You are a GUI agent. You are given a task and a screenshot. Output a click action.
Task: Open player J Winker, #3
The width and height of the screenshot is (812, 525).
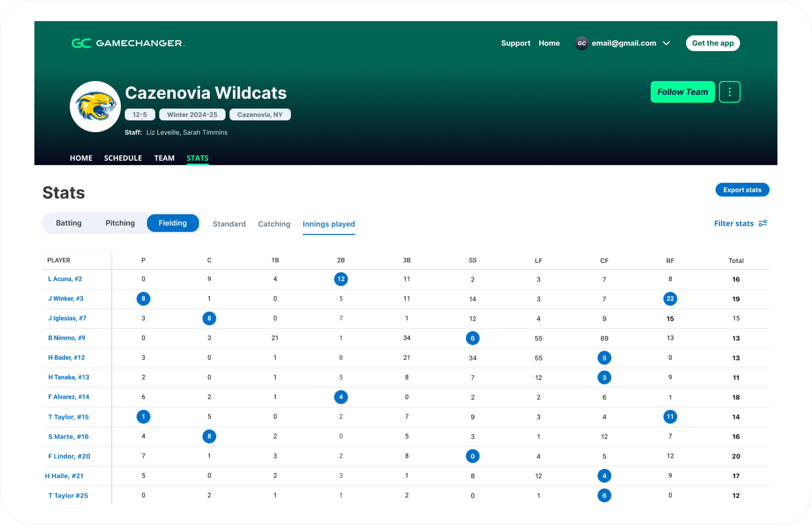tap(66, 299)
